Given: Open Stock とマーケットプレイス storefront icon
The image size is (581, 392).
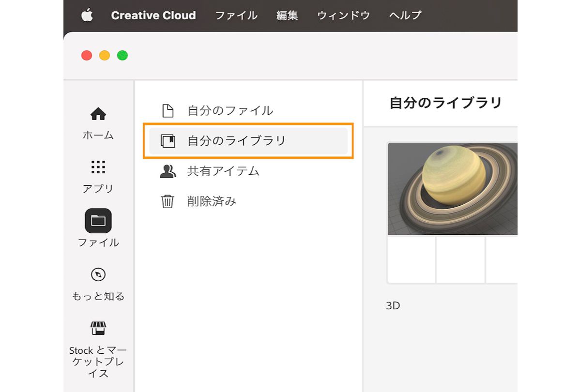Looking at the screenshot, I should pyautogui.click(x=98, y=329).
